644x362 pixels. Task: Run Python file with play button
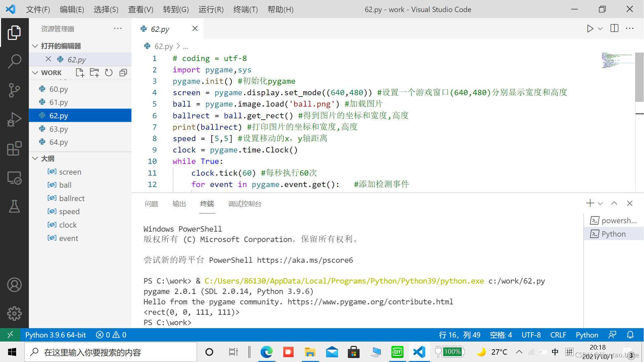[x=590, y=29]
